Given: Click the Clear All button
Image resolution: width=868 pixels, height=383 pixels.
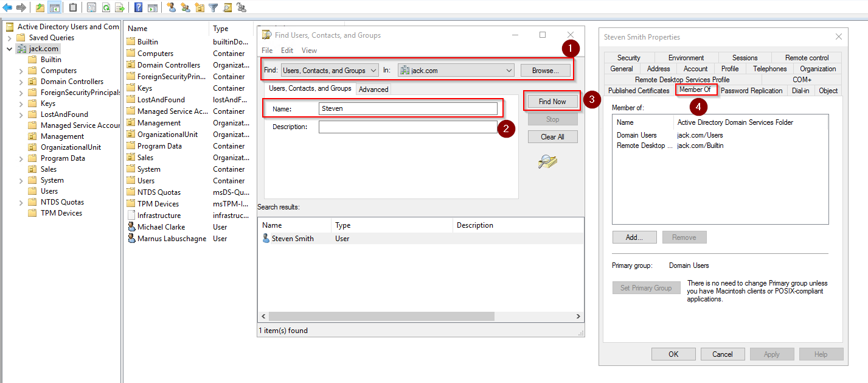Looking at the screenshot, I should coord(552,136).
